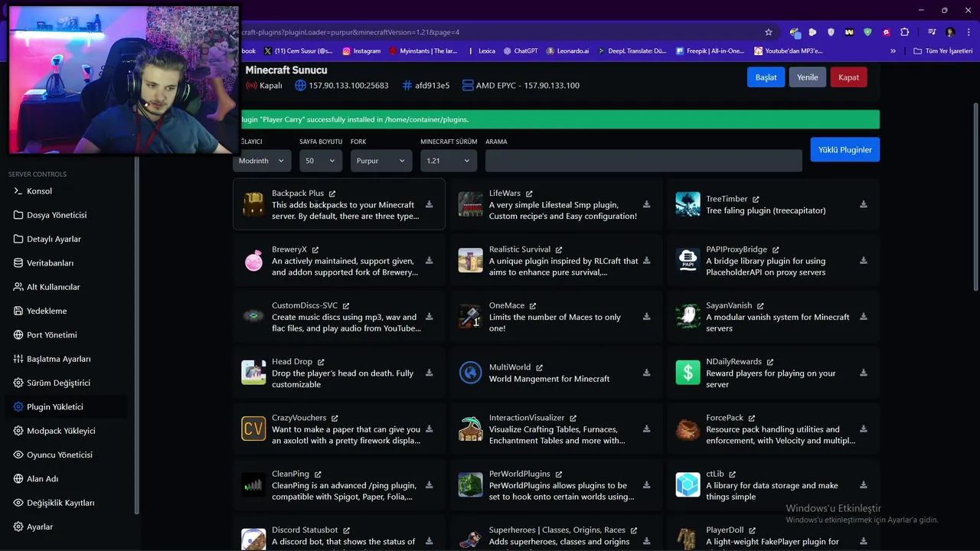Click the red Kapat button

[x=848, y=77]
